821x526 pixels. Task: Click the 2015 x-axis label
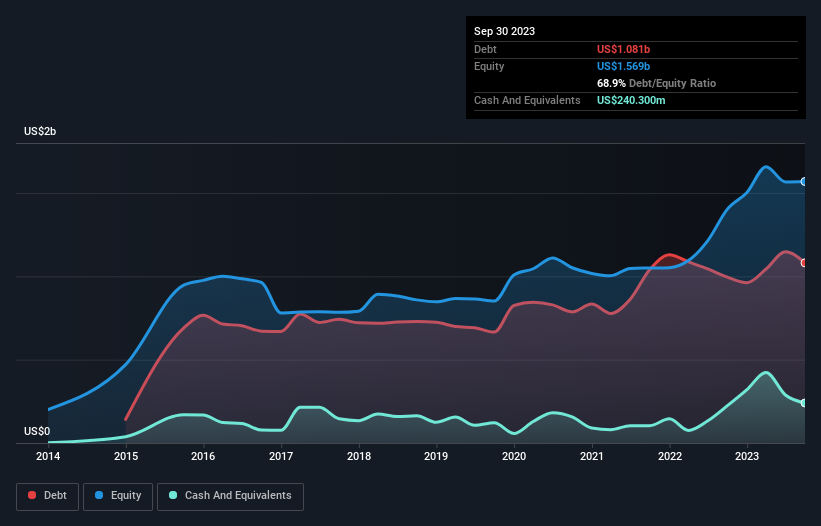126,456
